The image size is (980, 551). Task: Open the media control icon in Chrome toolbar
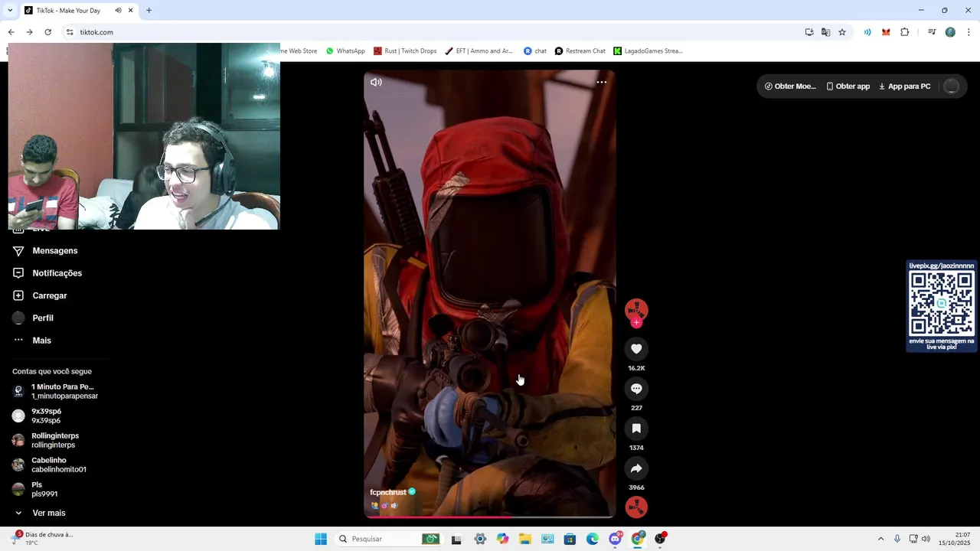pos(932,32)
